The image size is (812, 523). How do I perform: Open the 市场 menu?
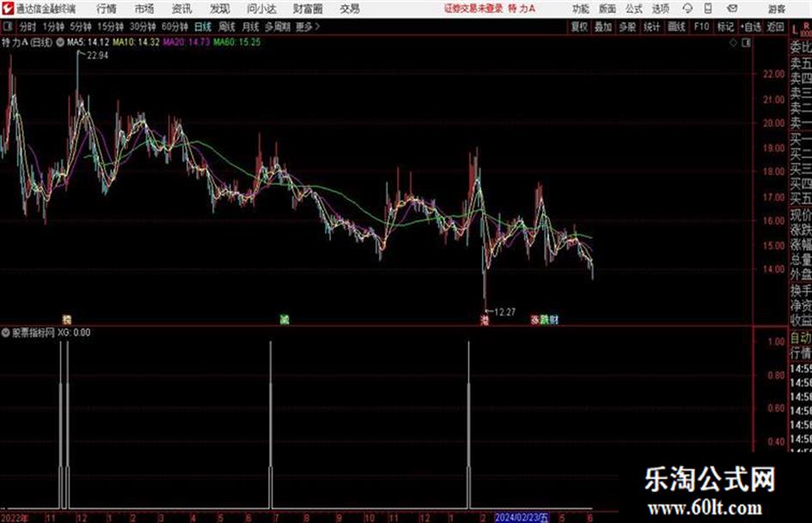click(x=144, y=9)
